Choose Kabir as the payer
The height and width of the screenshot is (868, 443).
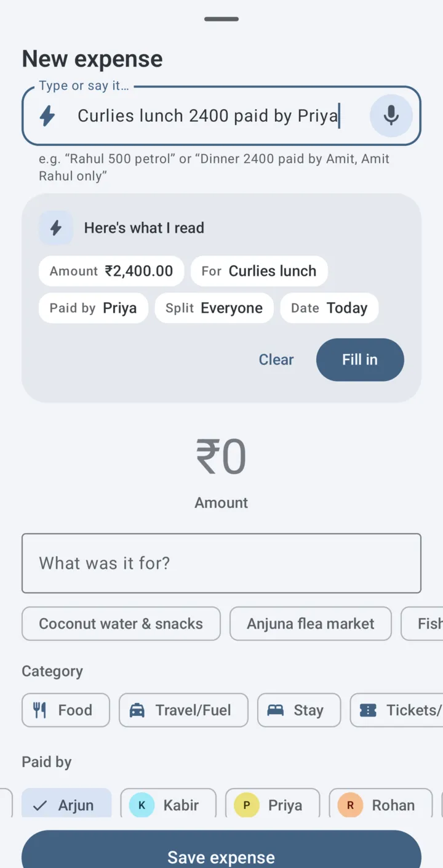tap(168, 803)
